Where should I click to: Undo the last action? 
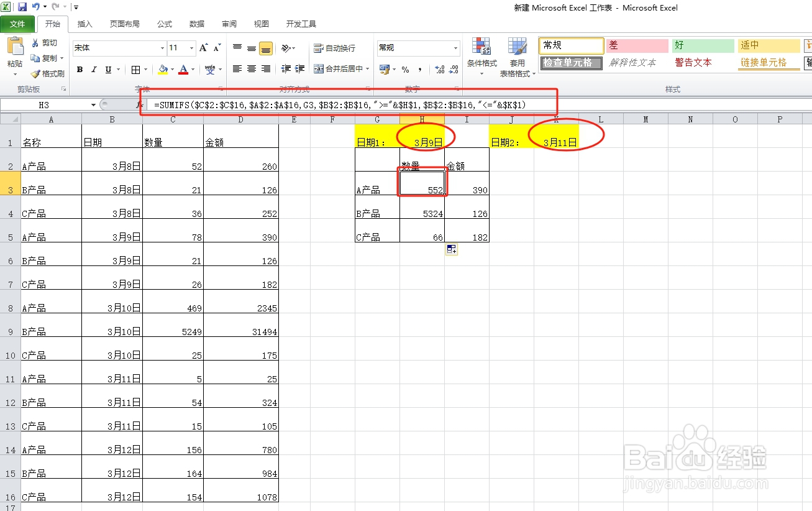(36, 7)
